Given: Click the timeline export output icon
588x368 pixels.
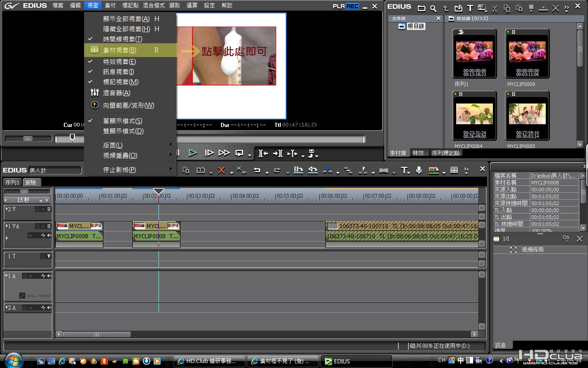Looking at the screenshot, I should pos(433,170).
